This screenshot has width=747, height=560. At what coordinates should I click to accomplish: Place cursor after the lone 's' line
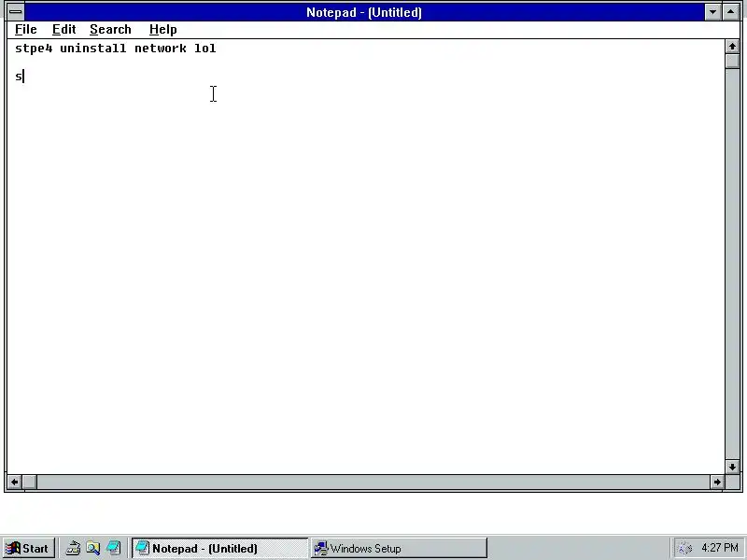(x=23, y=77)
